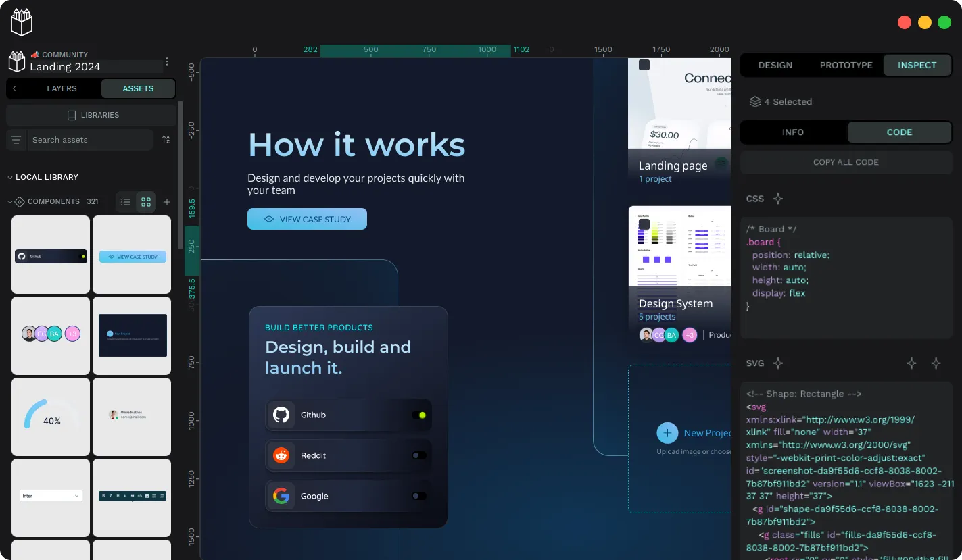This screenshot has height=560, width=962.
Task: Click the plus New Project circle icon
Action: (x=667, y=433)
